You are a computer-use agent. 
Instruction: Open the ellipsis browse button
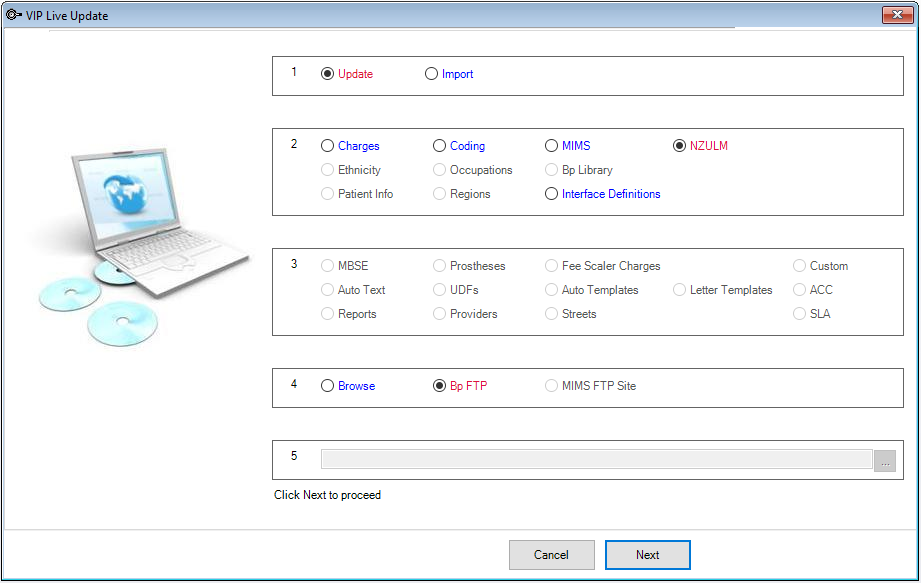pyautogui.click(x=885, y=461)
